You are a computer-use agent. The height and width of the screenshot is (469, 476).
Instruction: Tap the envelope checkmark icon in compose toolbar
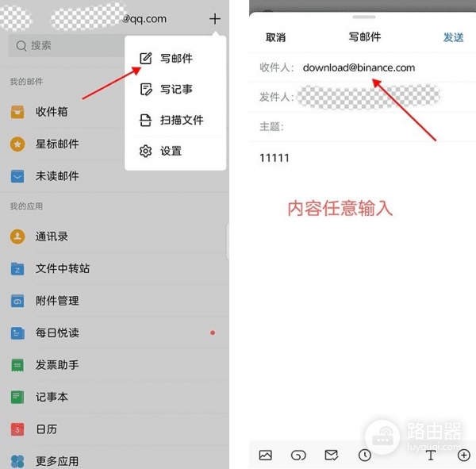(331, 455)
